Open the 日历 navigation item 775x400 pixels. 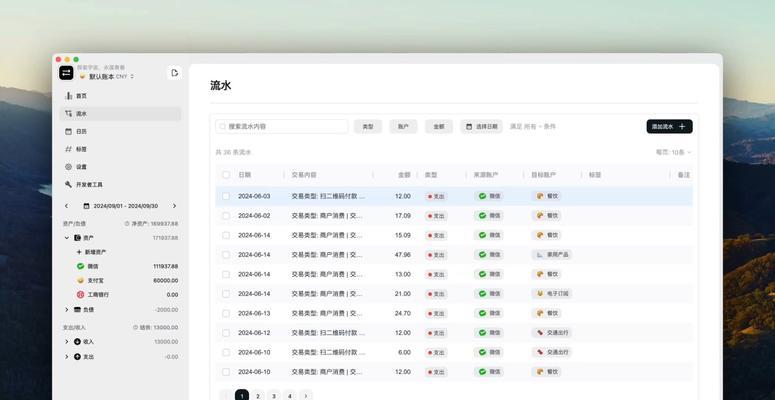(121, 132)
